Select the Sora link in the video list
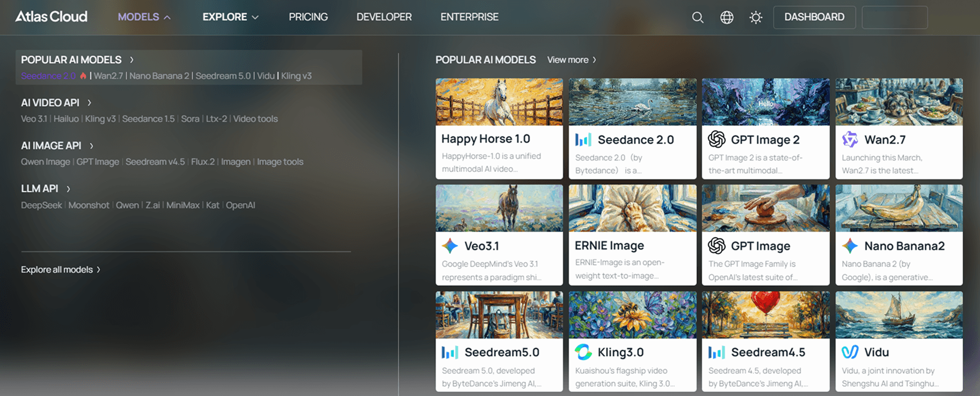980x396 pixels. (x=190, y=119)
